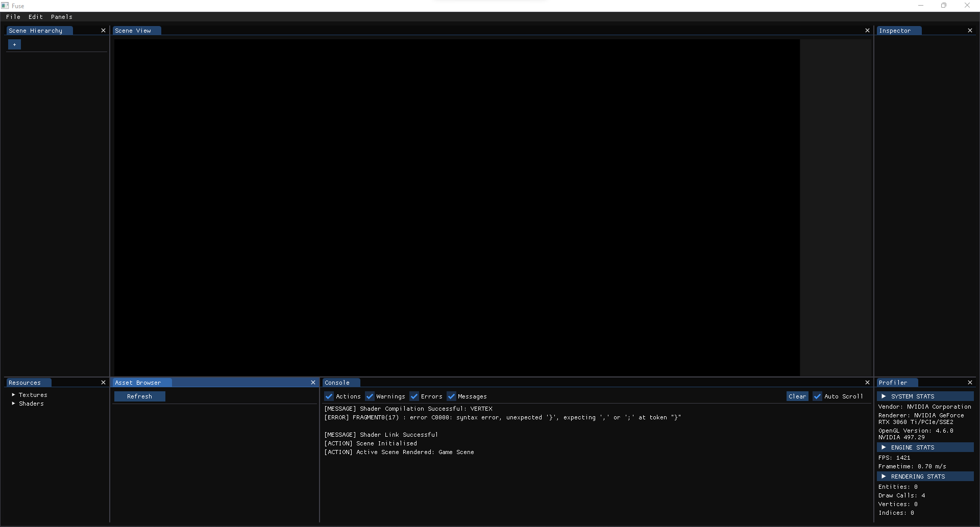Click the Frametime 0.70 m/s stat

pyautogui.click(x=912, y=466)
